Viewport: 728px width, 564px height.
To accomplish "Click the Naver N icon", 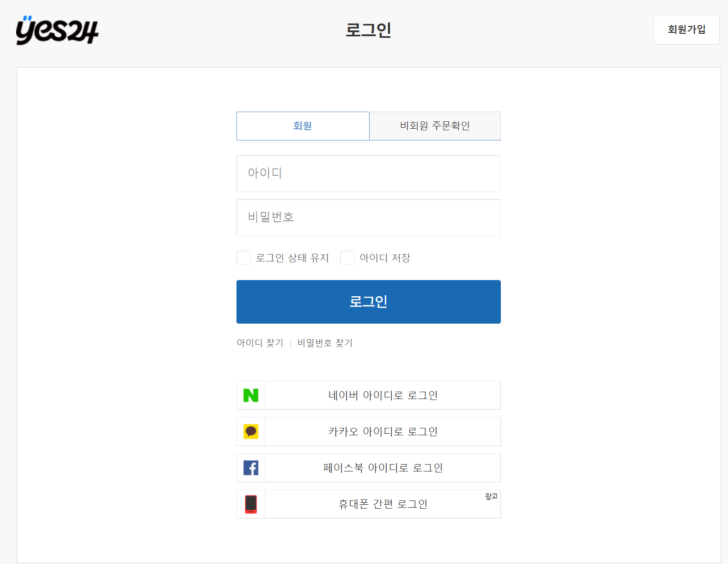I will [x=251, y=395].
